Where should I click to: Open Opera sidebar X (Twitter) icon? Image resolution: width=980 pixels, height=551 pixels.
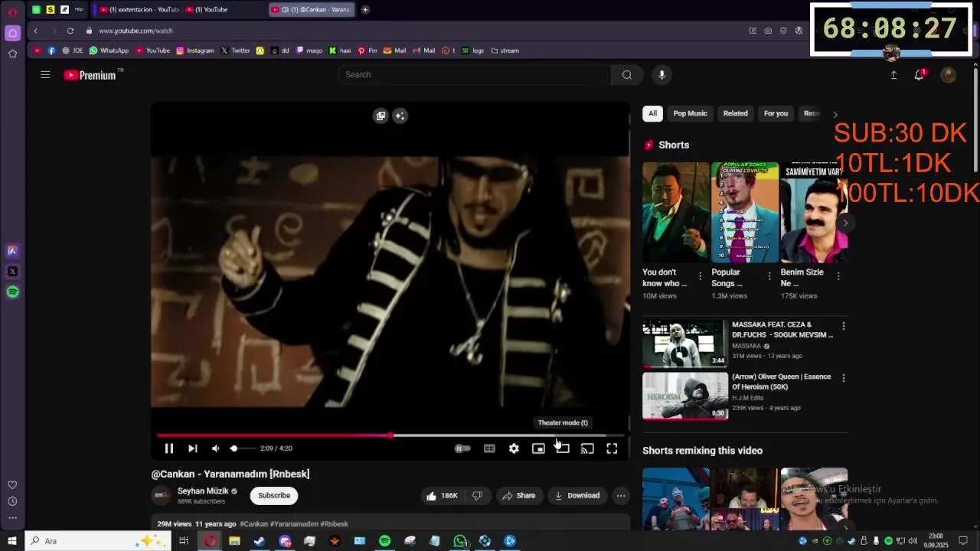12,271
